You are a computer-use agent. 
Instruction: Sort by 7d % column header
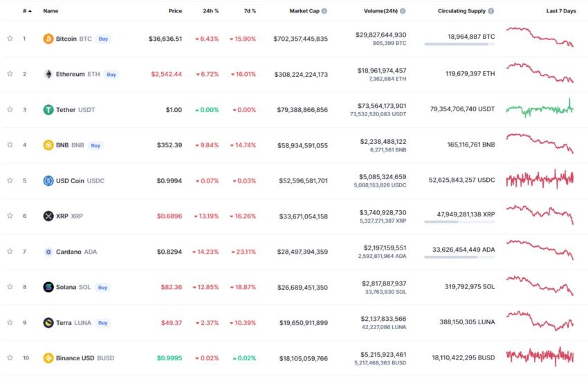[x=250, y=11]
